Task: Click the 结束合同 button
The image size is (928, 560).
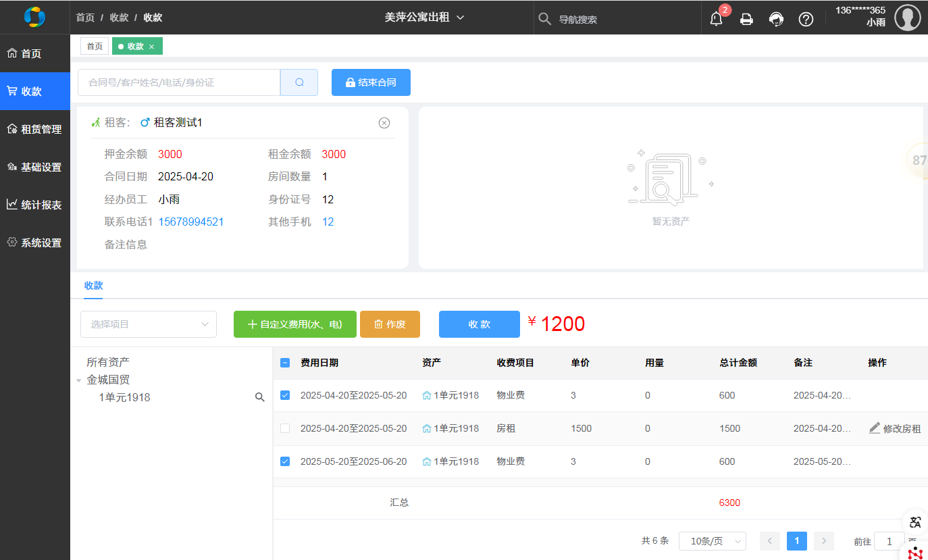Action: point(371,82)
